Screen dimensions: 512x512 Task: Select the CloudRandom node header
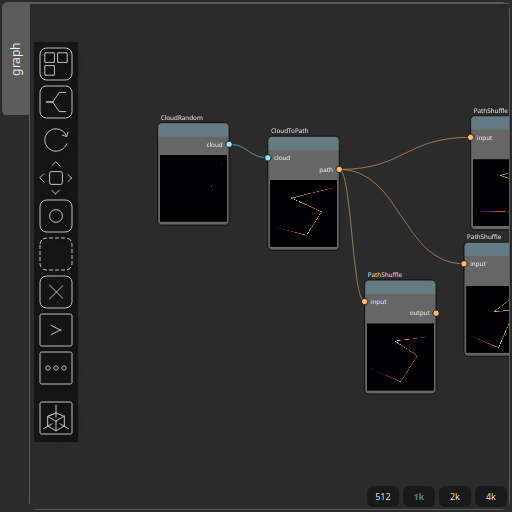[193, 130]
